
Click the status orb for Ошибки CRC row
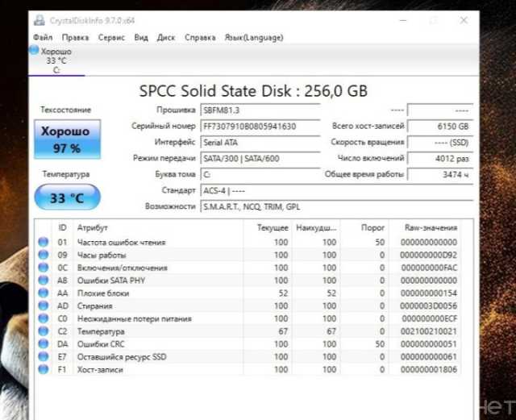44,344
